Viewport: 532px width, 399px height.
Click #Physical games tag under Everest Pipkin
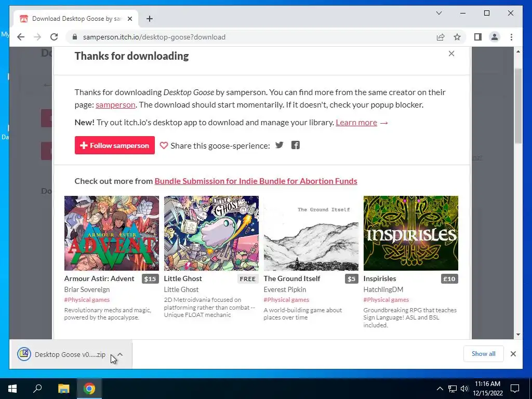point(286,300)
